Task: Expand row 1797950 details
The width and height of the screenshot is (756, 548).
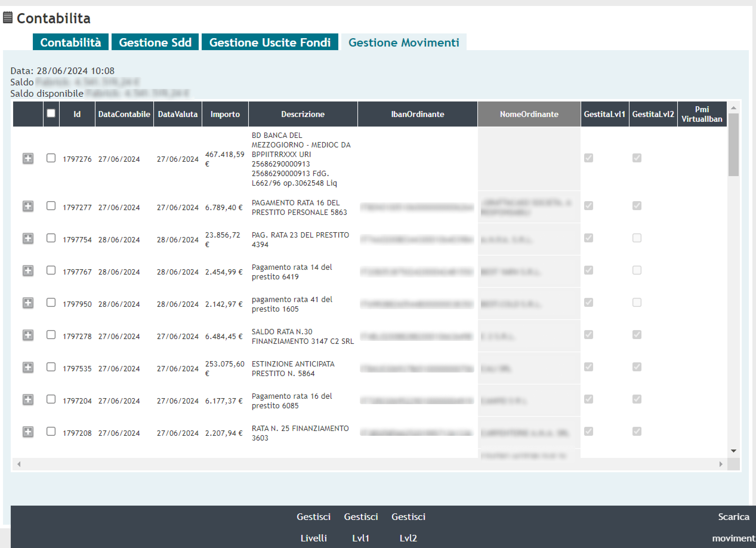Action: 28,303
